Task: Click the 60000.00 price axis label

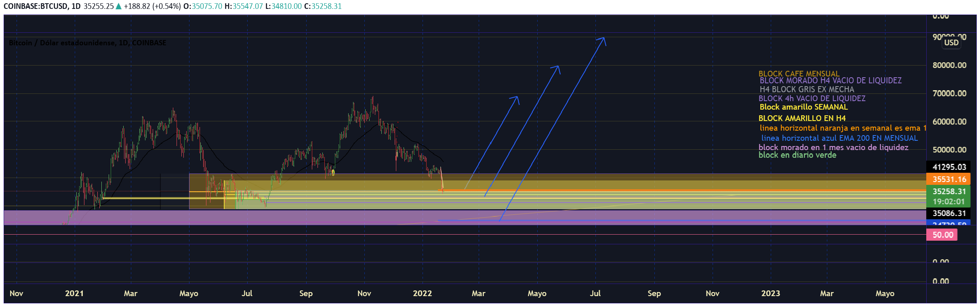Action: point(949,122)
